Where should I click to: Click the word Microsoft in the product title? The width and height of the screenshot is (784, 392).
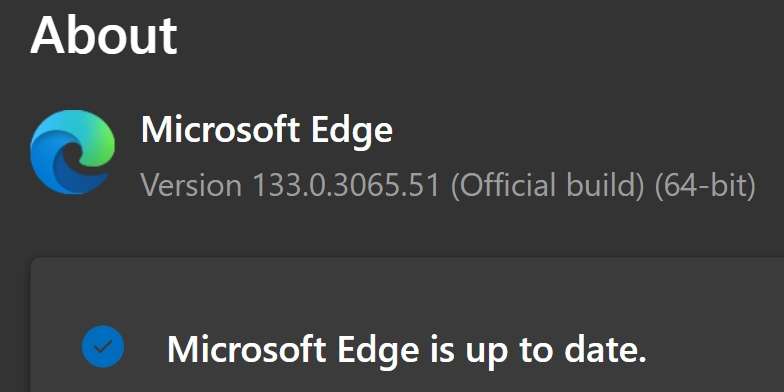tap(220, 129)
